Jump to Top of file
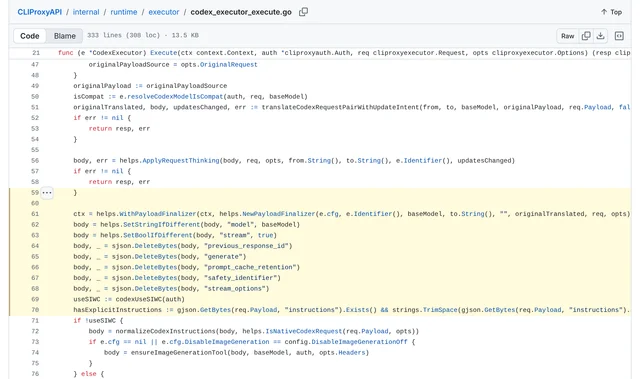The height and width of the screenshot is (379, 640). [611, 12]
